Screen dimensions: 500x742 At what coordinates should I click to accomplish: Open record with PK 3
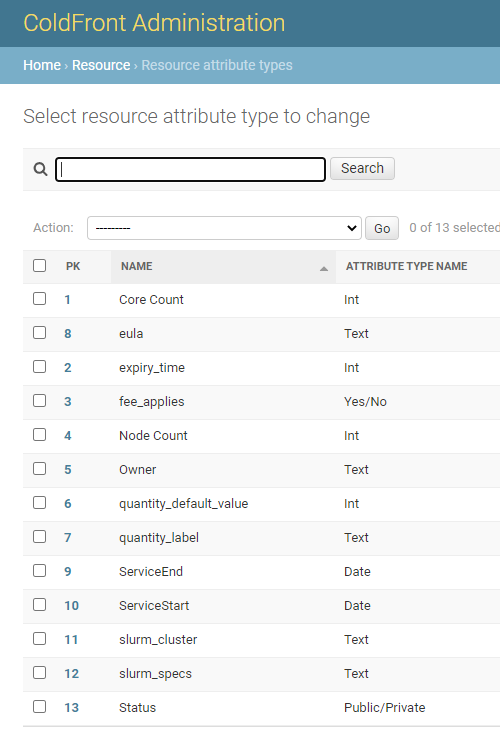68,402
